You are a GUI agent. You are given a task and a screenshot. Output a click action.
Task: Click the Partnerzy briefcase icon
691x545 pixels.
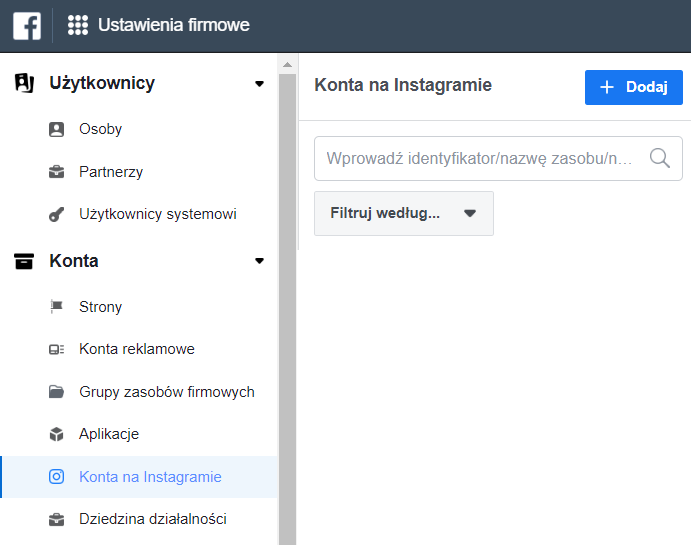click(x=56, y=172)
